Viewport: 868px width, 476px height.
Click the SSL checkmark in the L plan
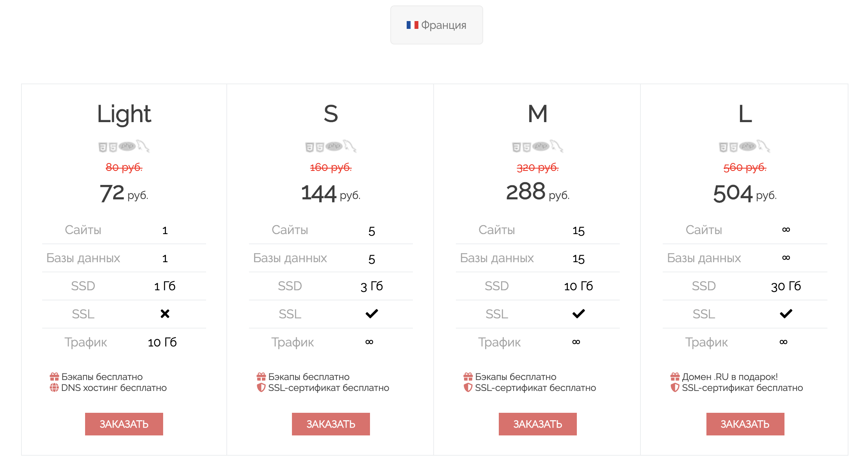click(786, 314)
